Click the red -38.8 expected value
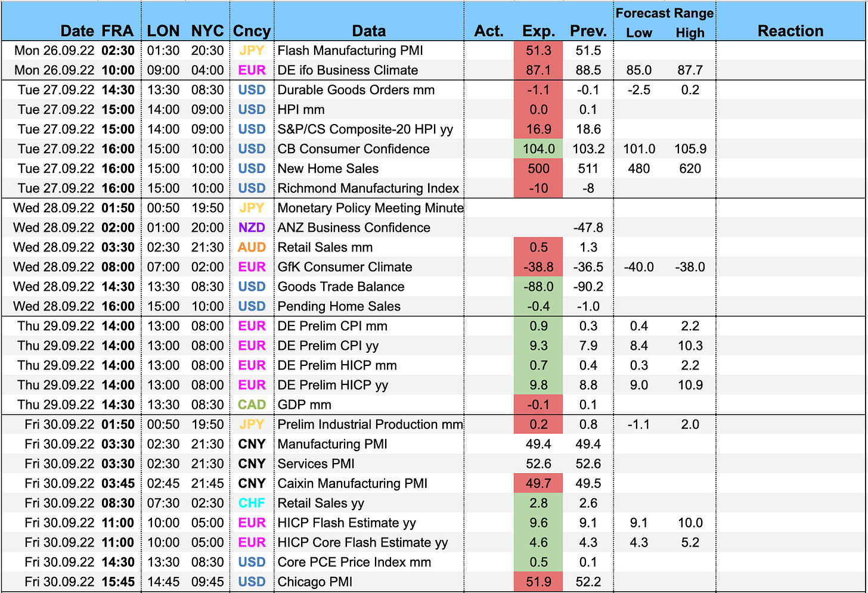Image resolution: width=868 pixels, height=593 pixels. coord(538,267)
